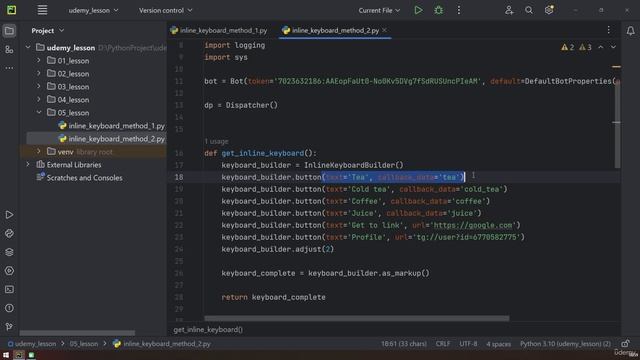Open Problems tool window icon
The image size is (640, 360).
[9, 308]
